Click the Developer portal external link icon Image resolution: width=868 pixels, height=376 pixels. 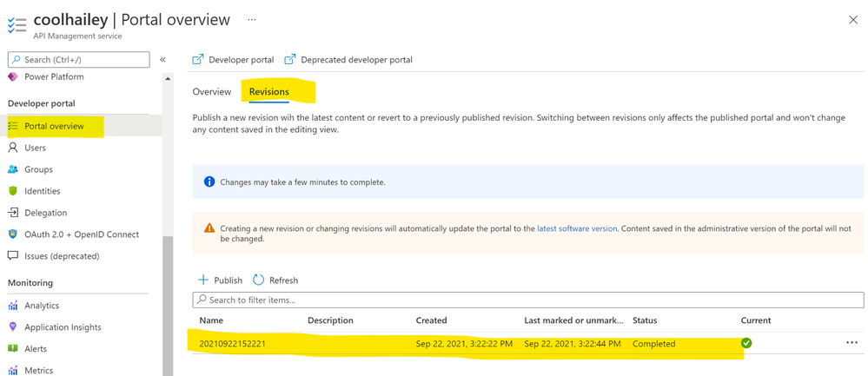coord(197,59)
